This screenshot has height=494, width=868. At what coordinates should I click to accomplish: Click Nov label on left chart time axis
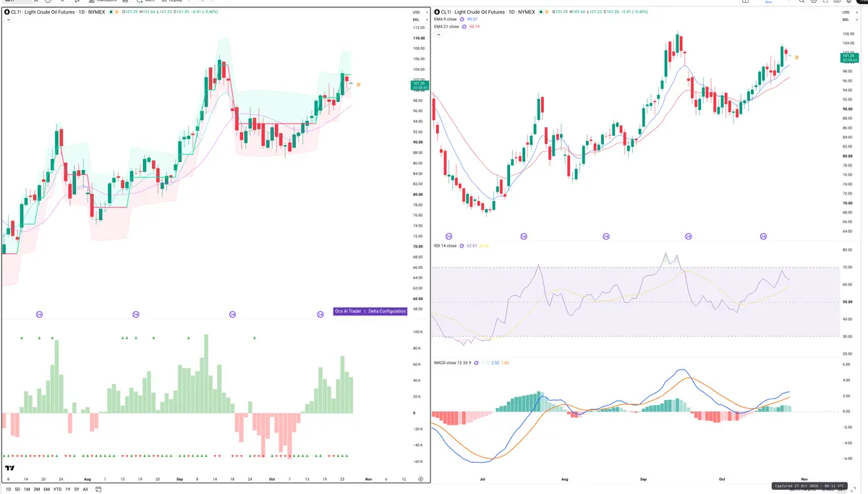tap(368, 479)
